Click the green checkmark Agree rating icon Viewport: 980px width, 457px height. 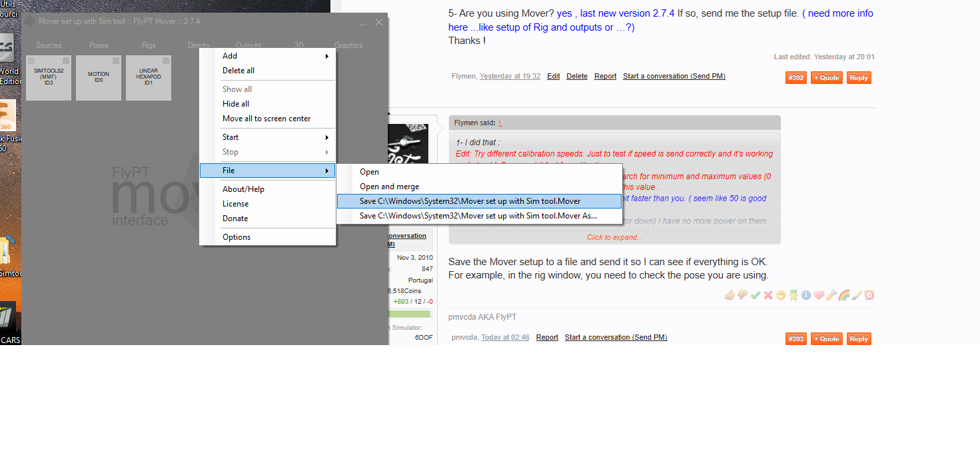pos(755,295)
